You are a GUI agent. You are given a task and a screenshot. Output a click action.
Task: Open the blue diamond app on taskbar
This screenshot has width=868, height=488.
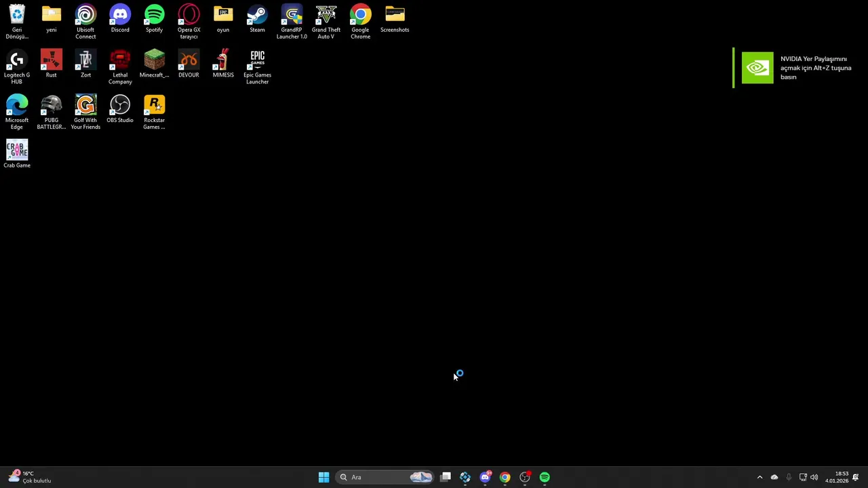pos(465,477)
